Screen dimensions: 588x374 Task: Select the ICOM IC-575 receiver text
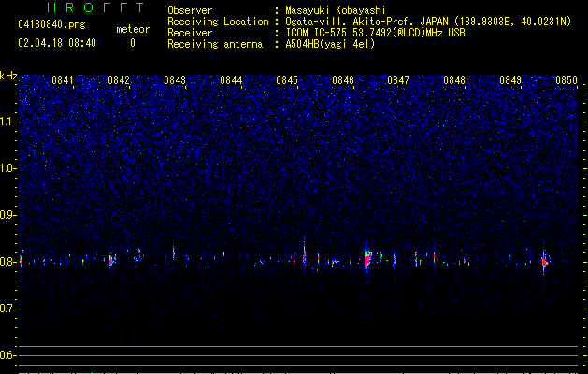(375, 33)
